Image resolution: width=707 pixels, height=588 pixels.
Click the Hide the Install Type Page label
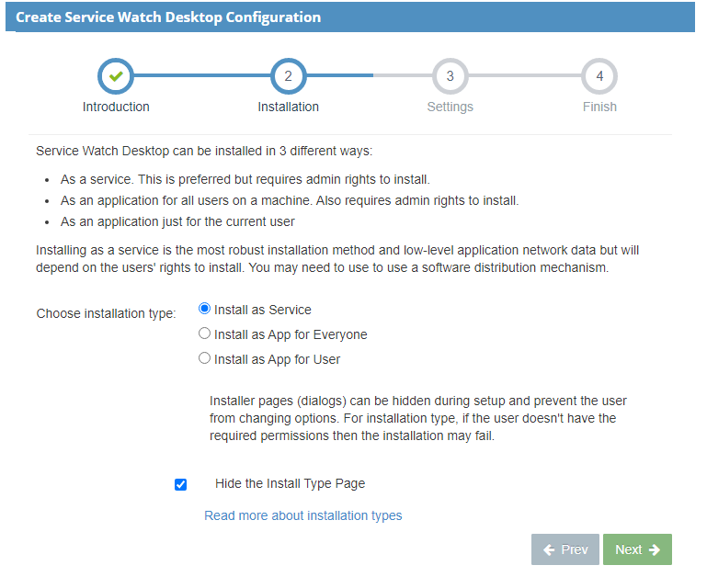click(290, 483)
